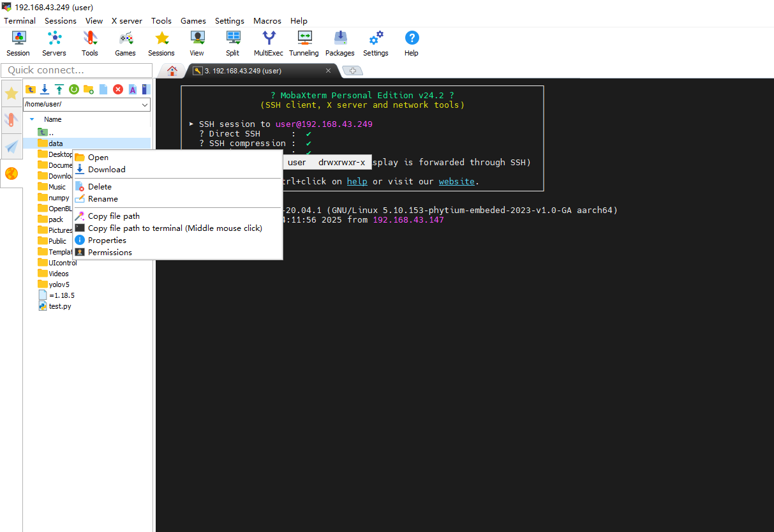Image resolution: width=774 pixels, height=532 pixels.
Task: Open the knife Tools sidebar tab
Action: coord(11,119)
